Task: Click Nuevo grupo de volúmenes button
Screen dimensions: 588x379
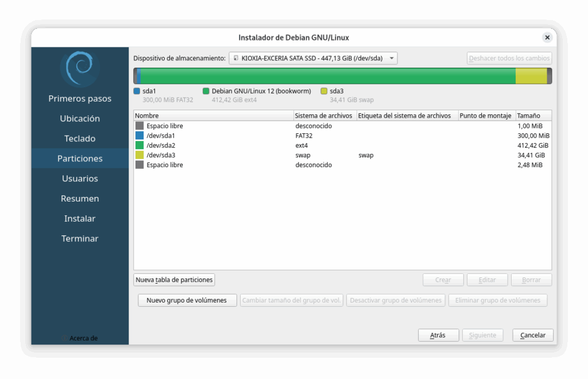Action: coord(187,300)
